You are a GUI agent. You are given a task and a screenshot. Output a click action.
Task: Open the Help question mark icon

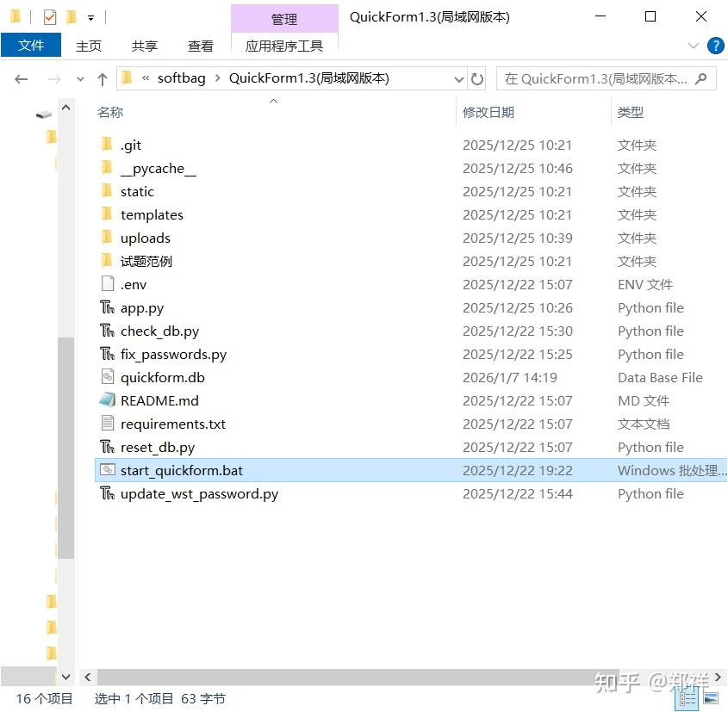click(x=715, y=46)
